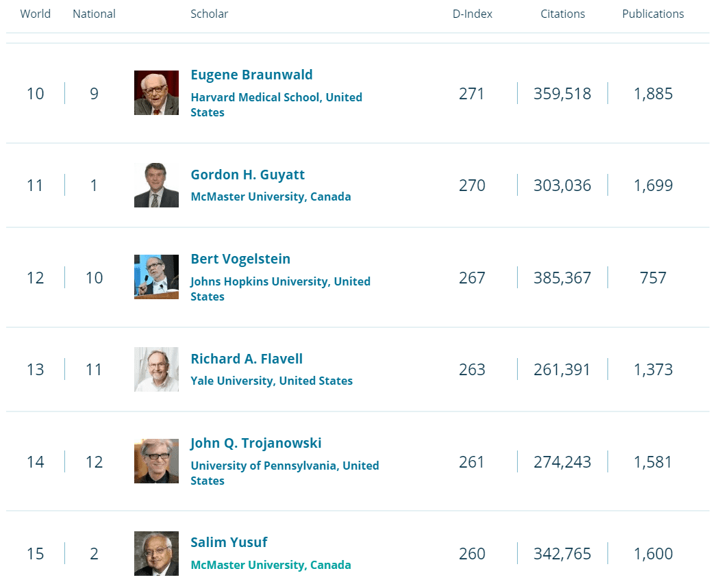Sort the table by Citations column
The image size is (728, 584).
coord(562,14)
